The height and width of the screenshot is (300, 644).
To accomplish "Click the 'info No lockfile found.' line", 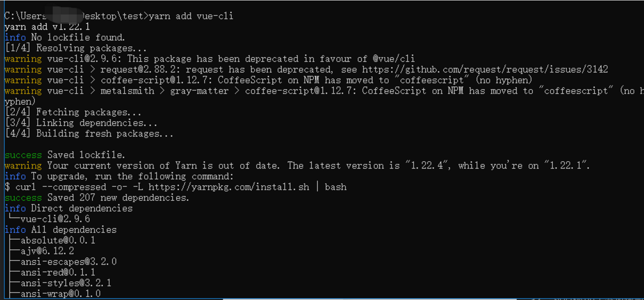I will (65, 37).
